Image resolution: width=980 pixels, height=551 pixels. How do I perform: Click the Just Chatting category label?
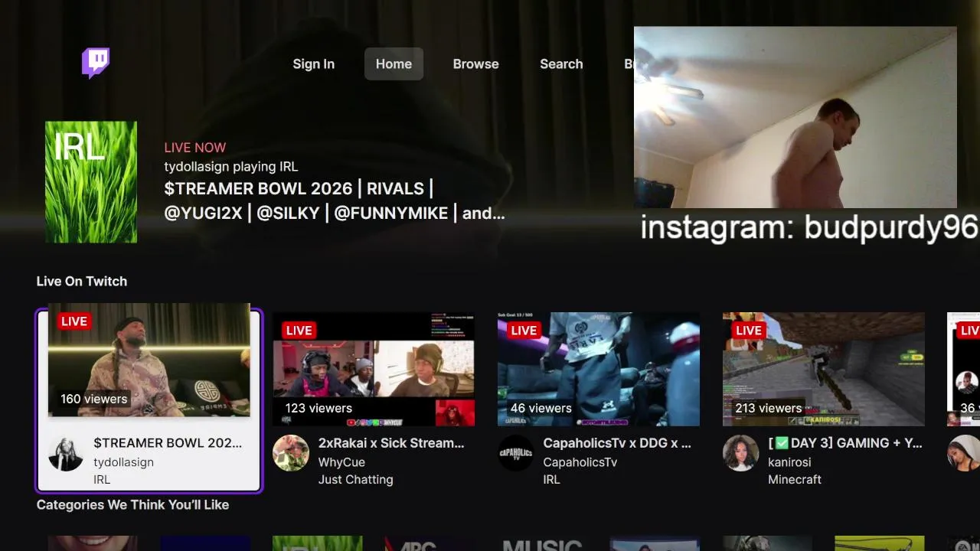tap(355, 480)
